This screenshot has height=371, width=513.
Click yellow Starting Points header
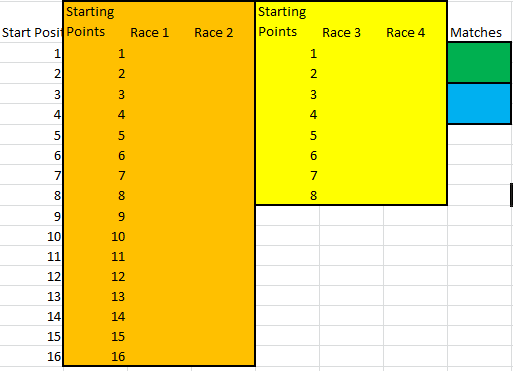point(282,22)
